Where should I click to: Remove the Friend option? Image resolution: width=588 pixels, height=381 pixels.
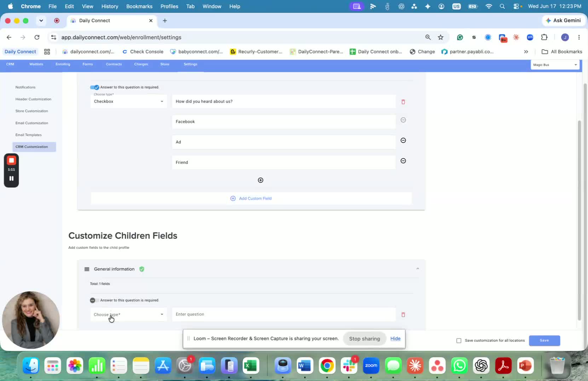(x=403, y=161)
